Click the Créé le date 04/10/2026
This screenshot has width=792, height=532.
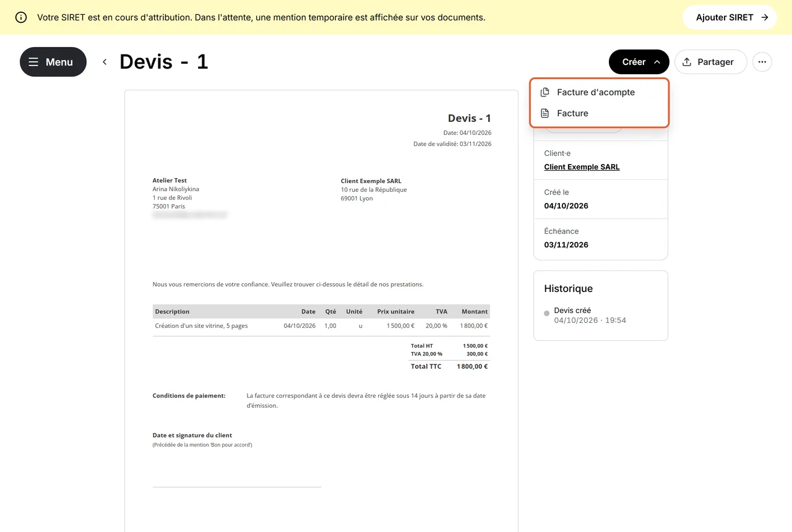tap(566, 206)
